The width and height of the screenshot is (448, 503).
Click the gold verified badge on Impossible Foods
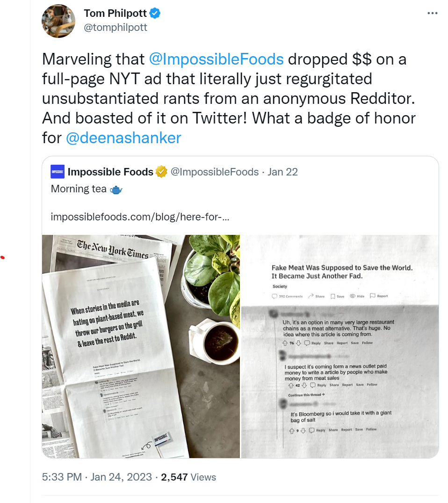161,172
